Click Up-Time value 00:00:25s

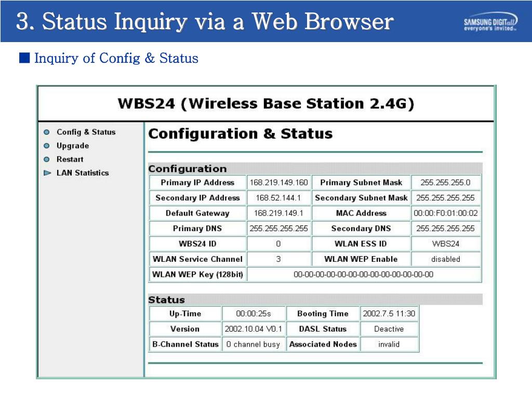254,313
